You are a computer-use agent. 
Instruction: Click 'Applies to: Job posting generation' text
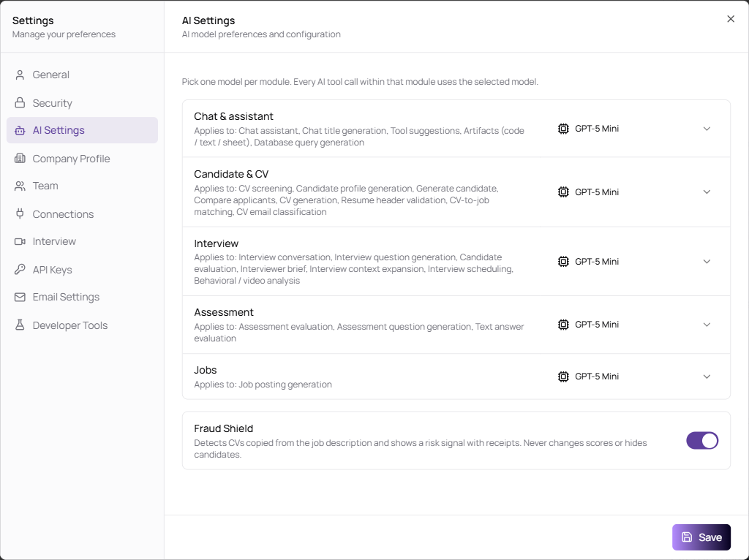[263, 385]
